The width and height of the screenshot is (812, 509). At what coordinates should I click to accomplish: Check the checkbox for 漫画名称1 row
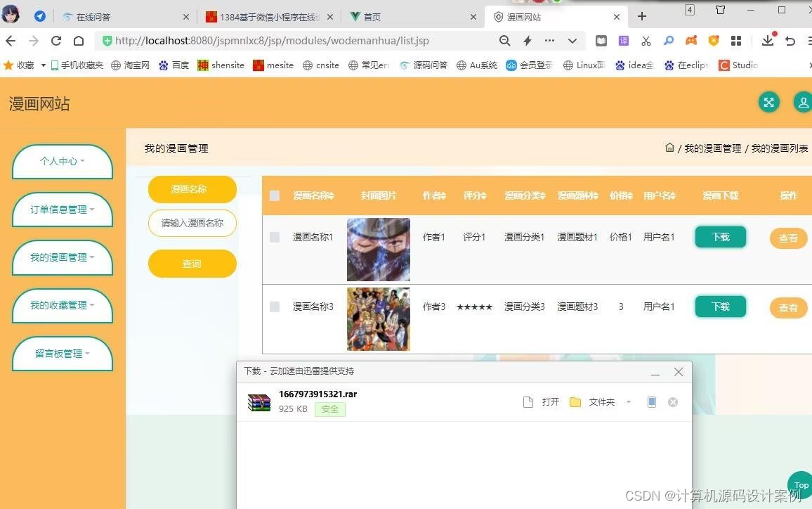pyautogui.click(x=274, y=237)
